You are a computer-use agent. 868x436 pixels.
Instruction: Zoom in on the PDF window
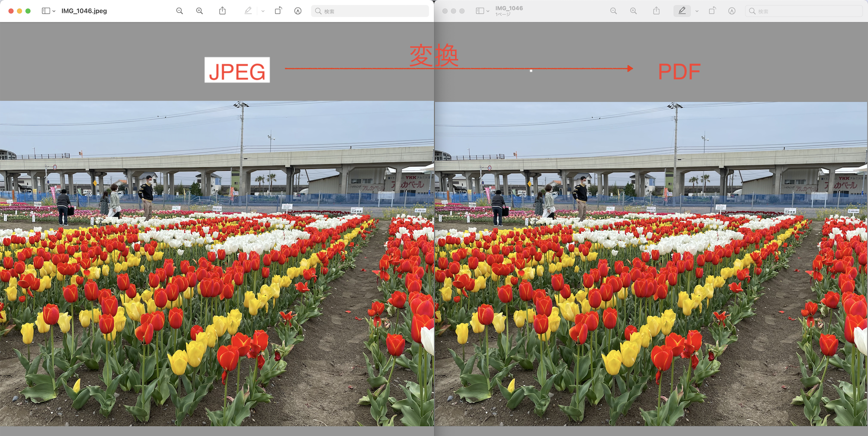click(x=634, y=11)
